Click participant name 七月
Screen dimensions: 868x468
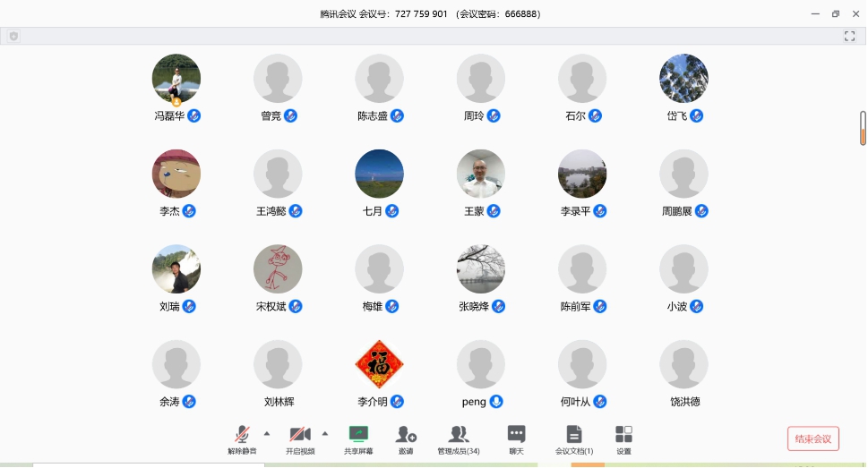coord(372,212)
